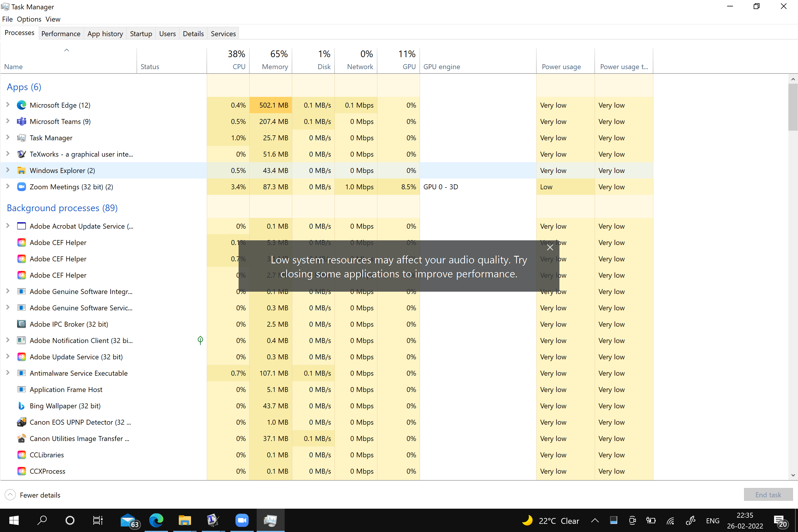Viewport: 798px width, 532px height.
Task: Click Fewer details to collapse view
Action: point(33,495)
